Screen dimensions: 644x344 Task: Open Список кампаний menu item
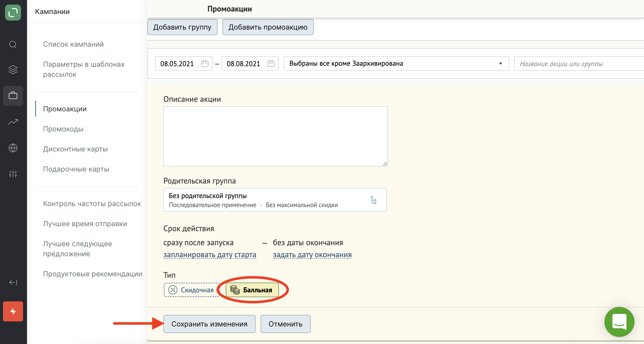click(73, 44)
